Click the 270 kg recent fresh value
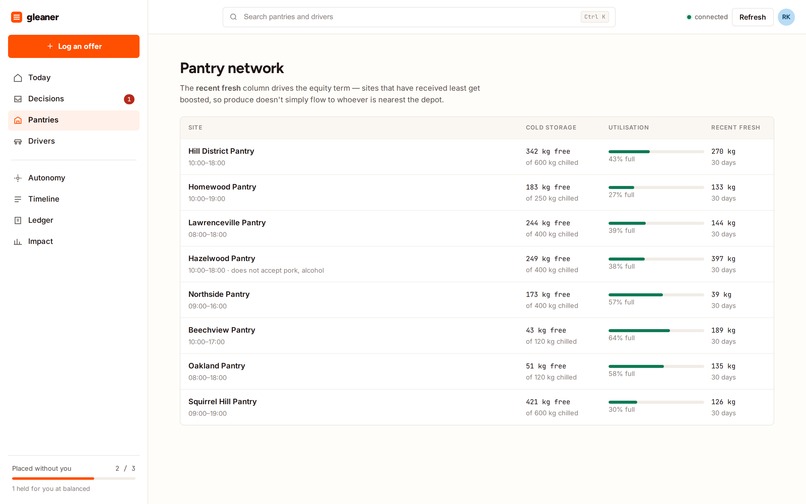 coord(723,151)
